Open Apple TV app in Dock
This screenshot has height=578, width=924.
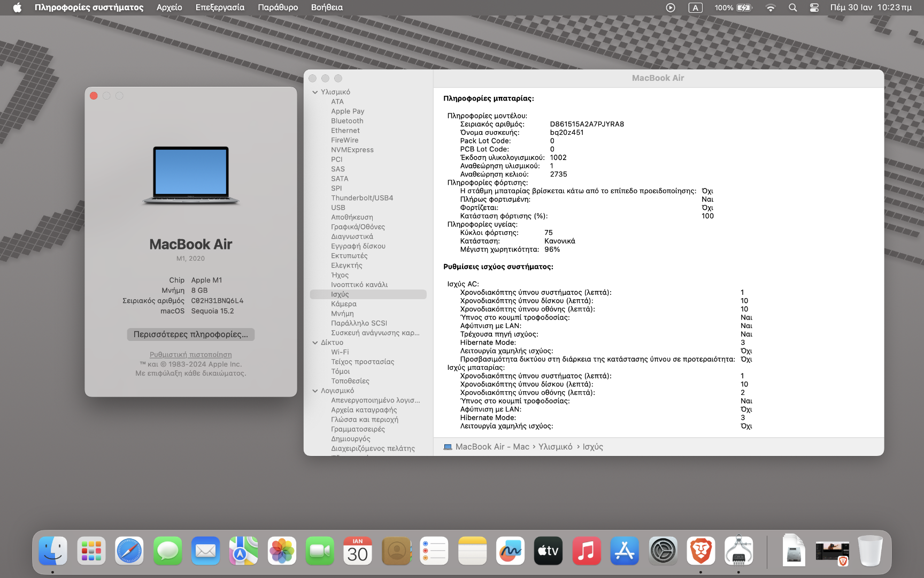click(x=548, y=551)
